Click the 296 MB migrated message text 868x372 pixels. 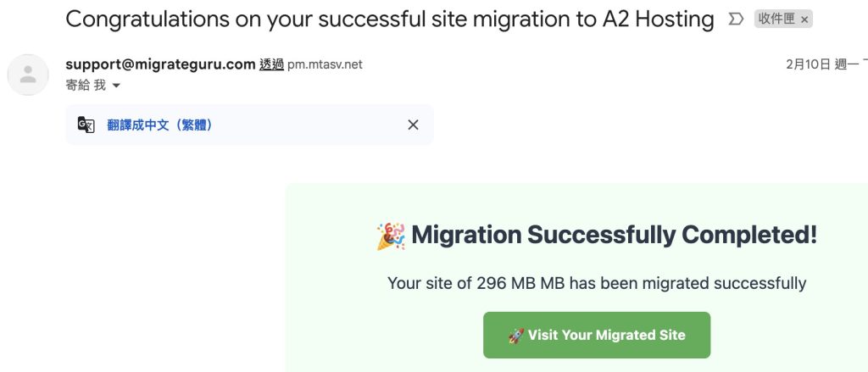point(596,283)
